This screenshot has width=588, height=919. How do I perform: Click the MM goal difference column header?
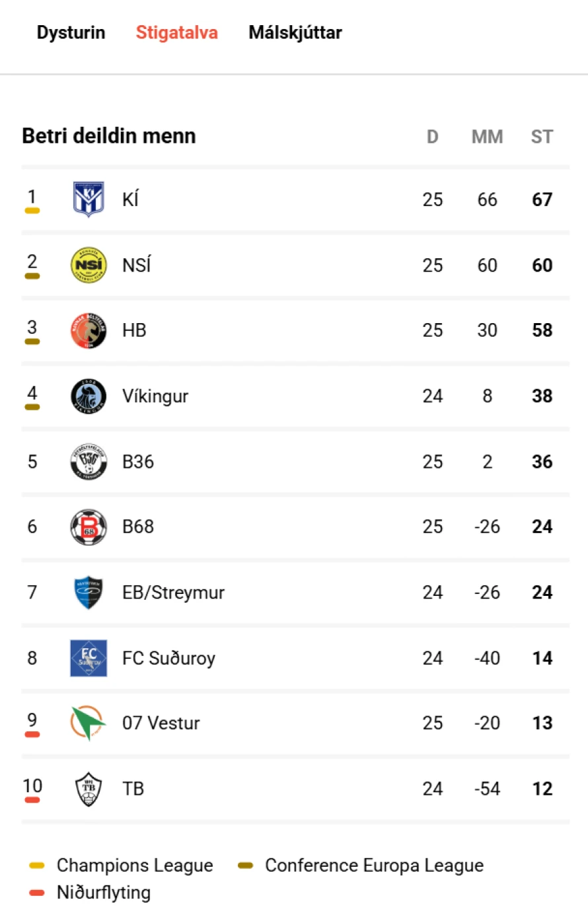pyautogui.click(x=487, y=137)
